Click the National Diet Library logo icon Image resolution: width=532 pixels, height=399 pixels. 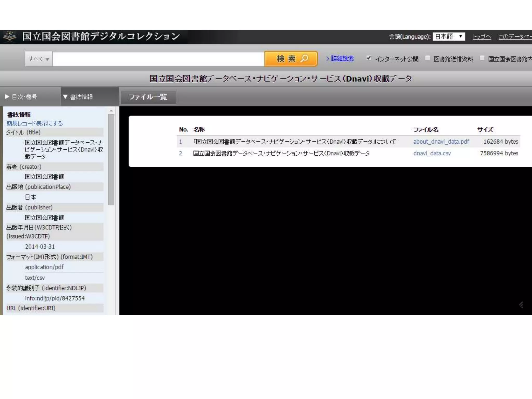pyautogui.click(x=10, y=36)
